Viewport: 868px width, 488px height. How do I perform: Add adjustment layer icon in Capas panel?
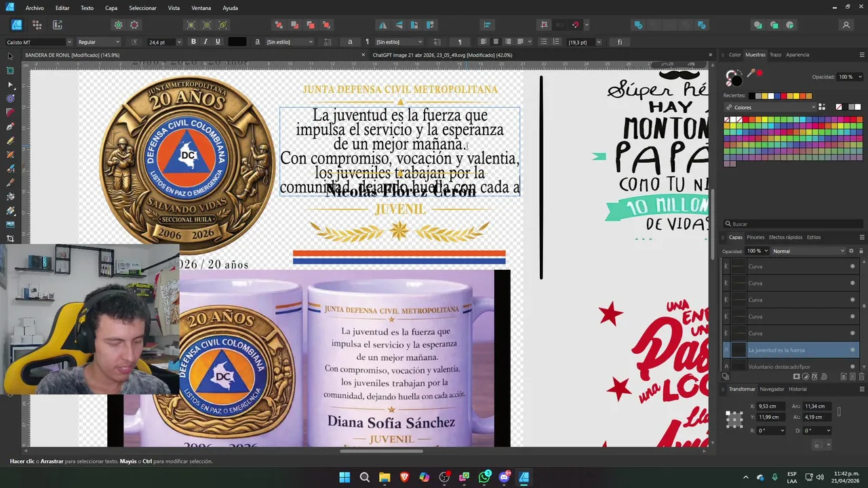pyautogui.click(x=806, y=377)
